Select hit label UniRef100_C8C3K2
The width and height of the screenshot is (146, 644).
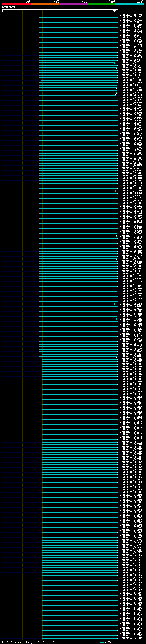(x=131, y=416)
